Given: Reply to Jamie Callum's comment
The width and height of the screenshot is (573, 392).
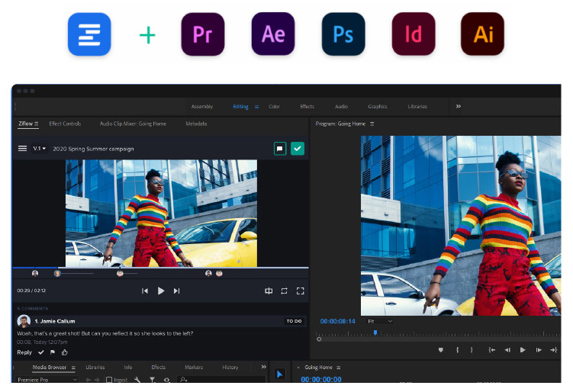Looking at the screenshot, I should [24, 352].
